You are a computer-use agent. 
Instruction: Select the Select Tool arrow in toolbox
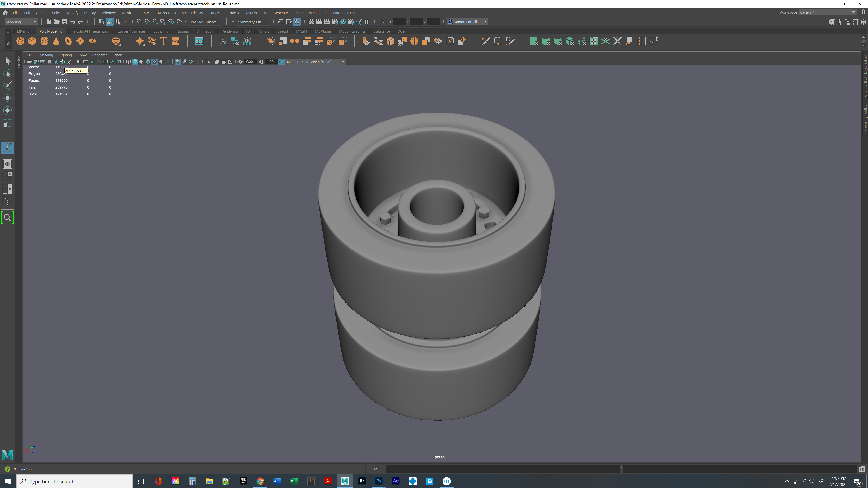point(7,61)
